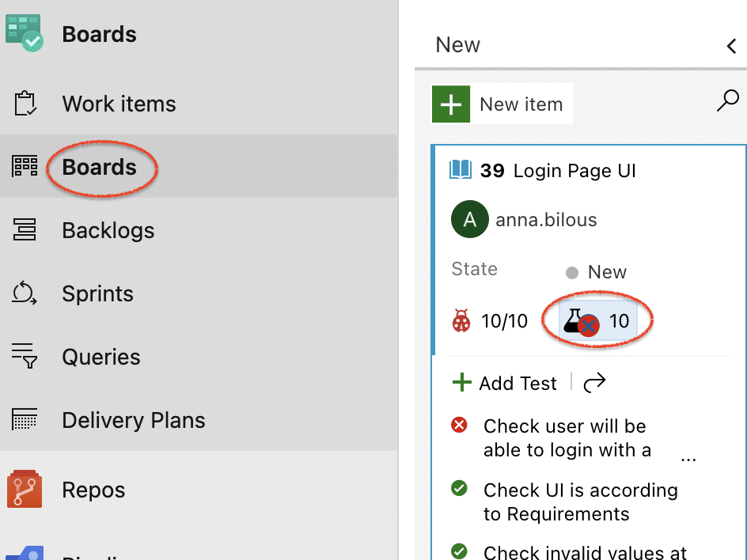This screenshot has height=560, width=747.
Task: Click passed status of Check UI test
Action: coord(459,488)
